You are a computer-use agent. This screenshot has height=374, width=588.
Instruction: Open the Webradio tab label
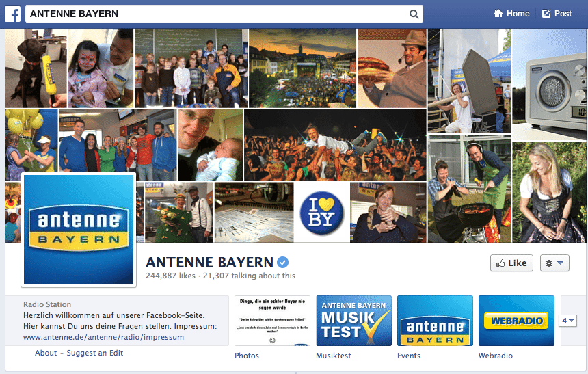[496, 356]
